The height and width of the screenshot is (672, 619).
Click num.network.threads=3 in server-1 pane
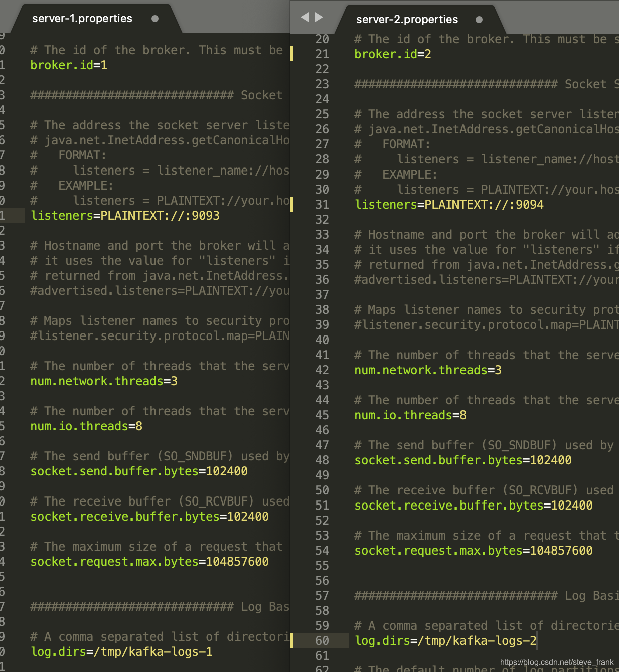(x=104, y=381)
